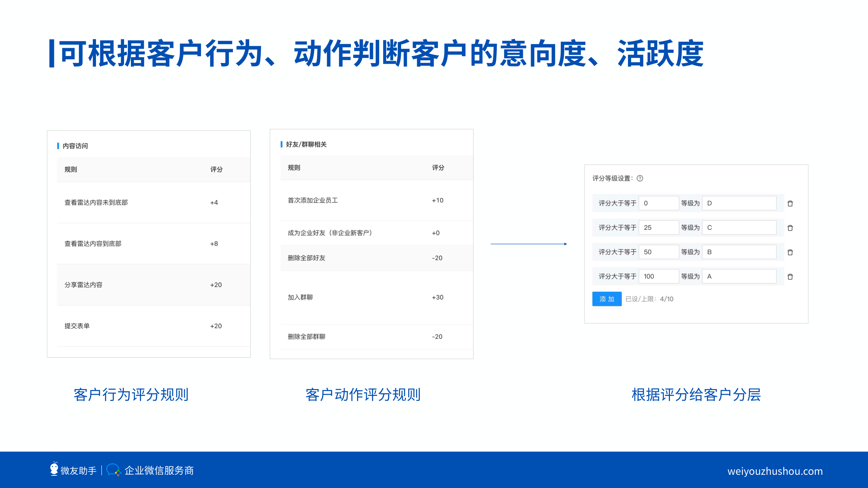Click +20 score for 分享雷达内容

click(216, 285)
